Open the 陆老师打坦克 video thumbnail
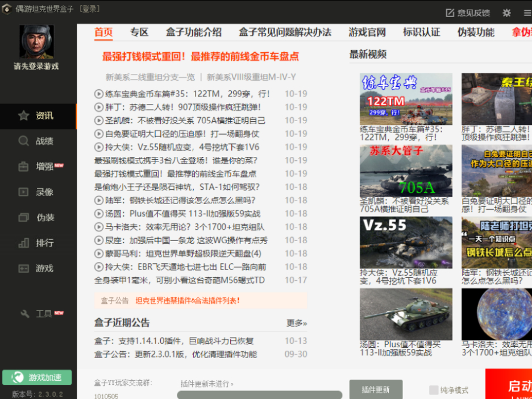 pyautogui.click(x=497, y=243)
